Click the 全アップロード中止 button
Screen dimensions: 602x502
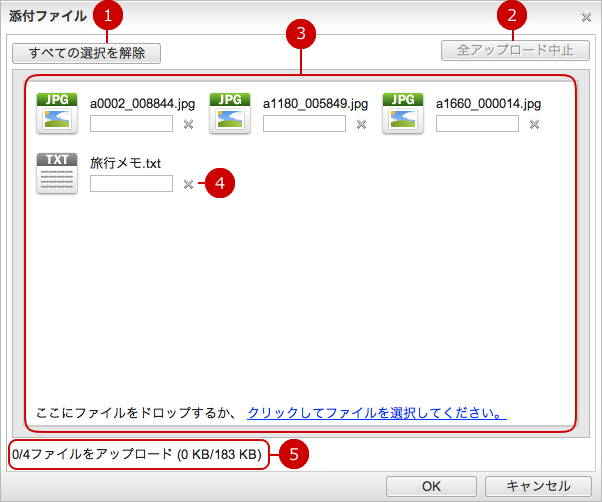(515, 50)
